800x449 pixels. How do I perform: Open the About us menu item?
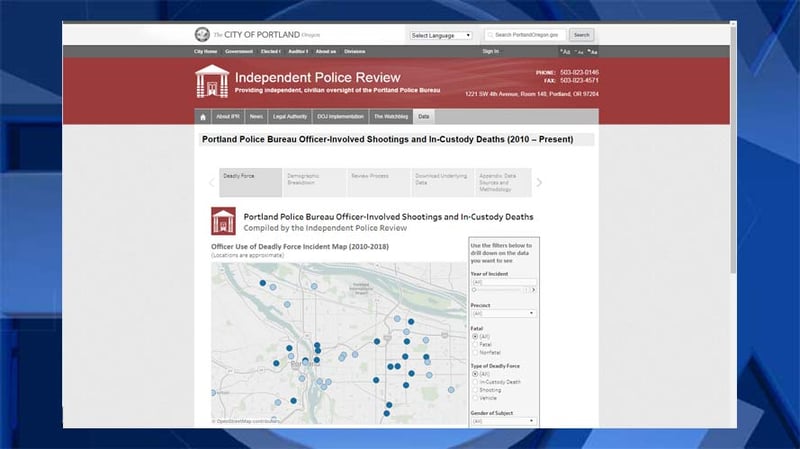[326, 52]
